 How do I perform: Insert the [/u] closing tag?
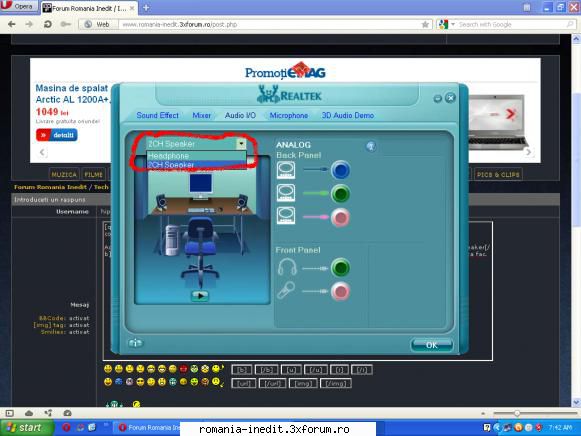[315, 370]
